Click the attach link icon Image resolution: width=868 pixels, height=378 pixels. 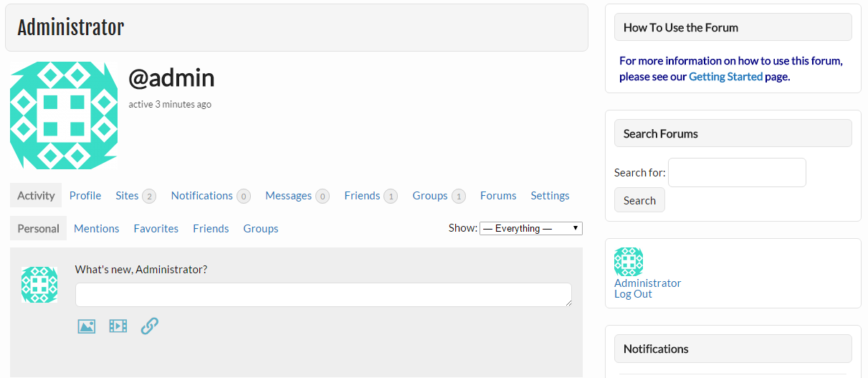[149, 326]
